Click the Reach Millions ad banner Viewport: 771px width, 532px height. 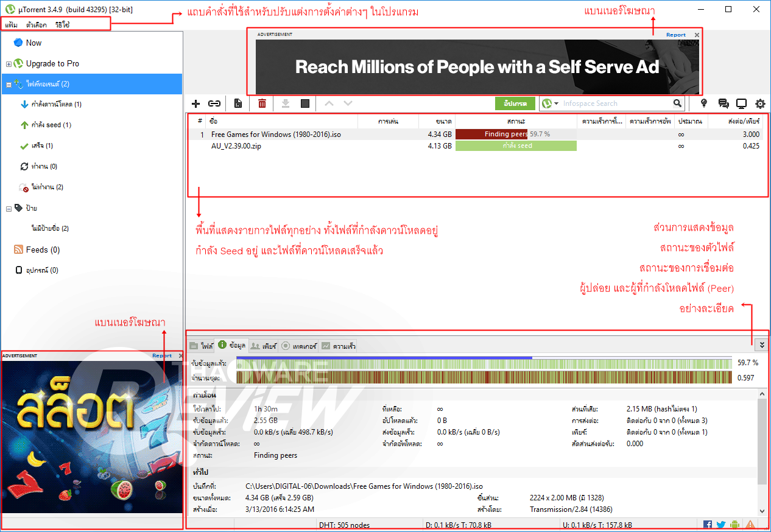click(x=477, y=67)
